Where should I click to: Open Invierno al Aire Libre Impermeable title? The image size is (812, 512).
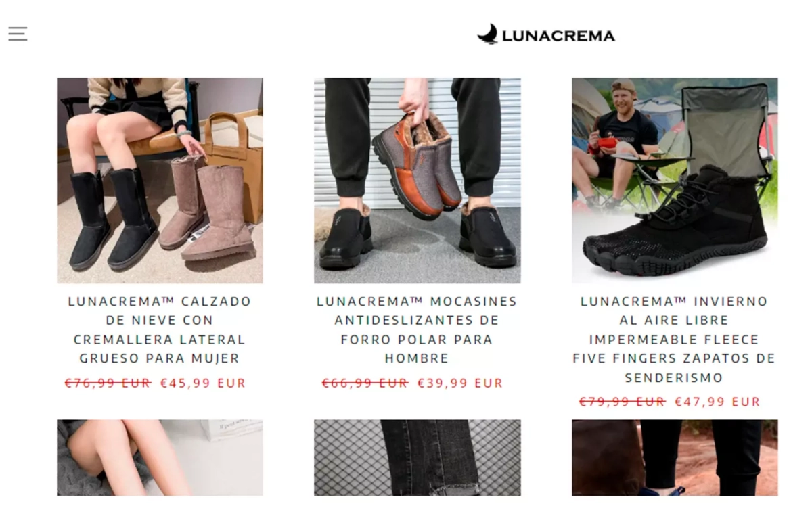[674, 340]
